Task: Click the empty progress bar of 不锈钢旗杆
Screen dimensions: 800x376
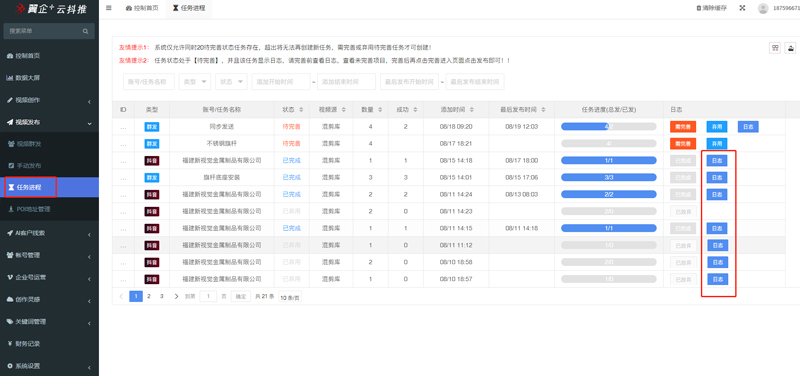Action: point(609,144)
